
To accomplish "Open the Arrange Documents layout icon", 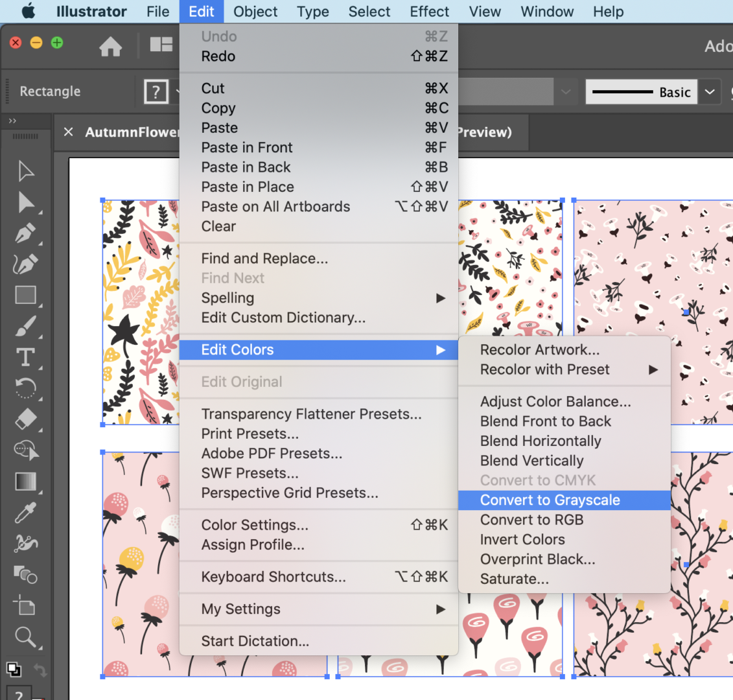I will [161, 44].
